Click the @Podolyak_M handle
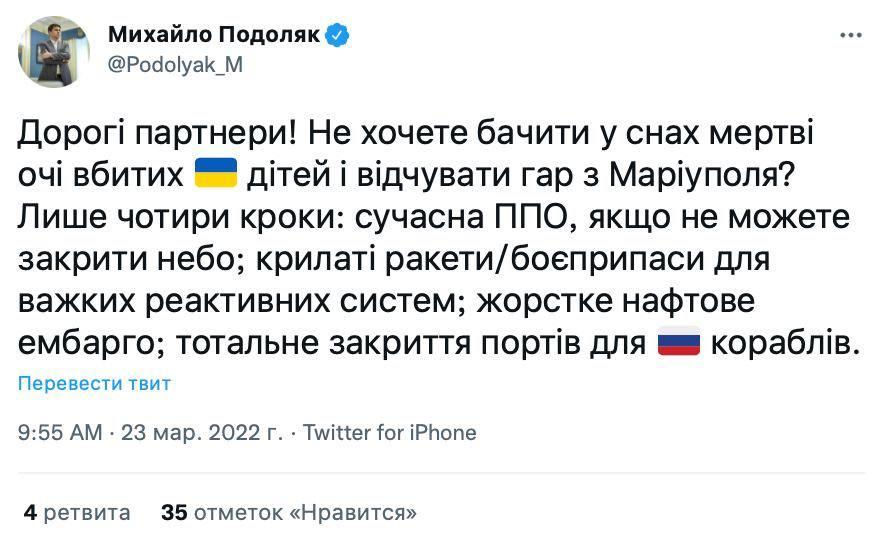Screen dimensions: 886x550 tap(175, 65)
